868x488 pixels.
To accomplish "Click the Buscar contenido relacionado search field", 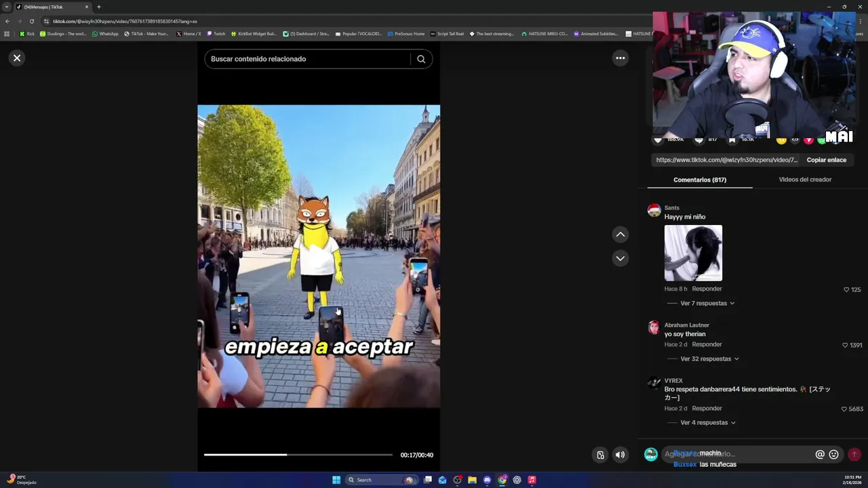I will (309, 59).
